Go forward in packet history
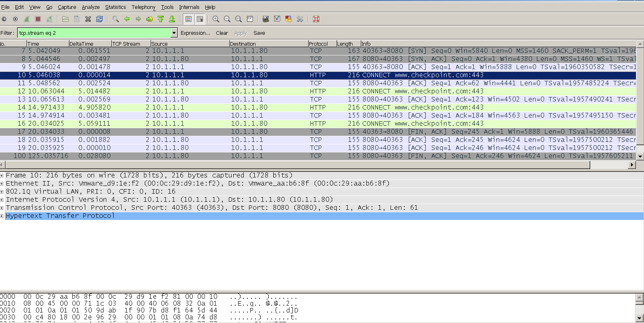This screenshot has width=644, height=323. click(138, 19)
